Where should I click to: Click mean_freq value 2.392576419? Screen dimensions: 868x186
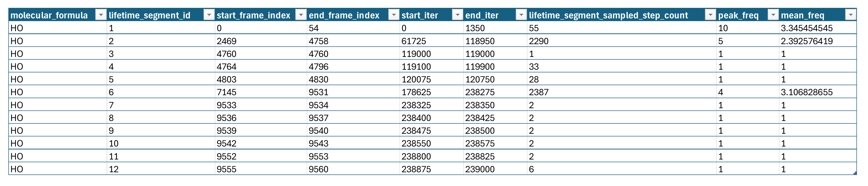tap(806, 41)
